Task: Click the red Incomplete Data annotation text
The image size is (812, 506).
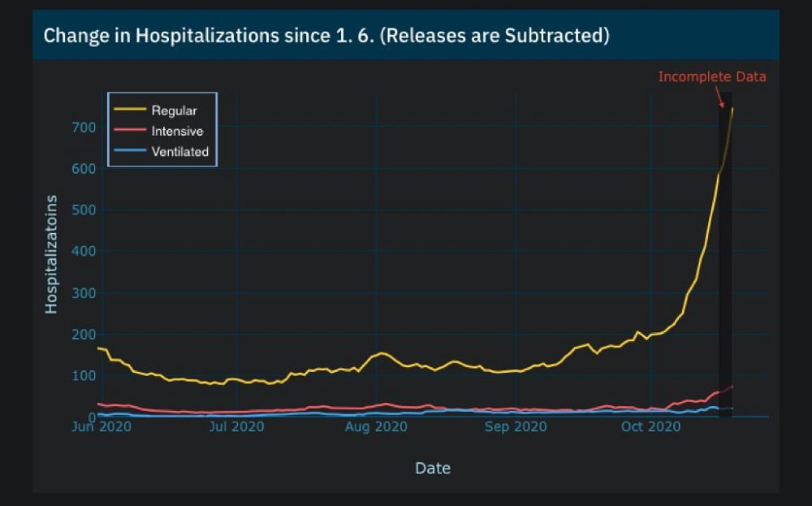Action: click(711, 77)
